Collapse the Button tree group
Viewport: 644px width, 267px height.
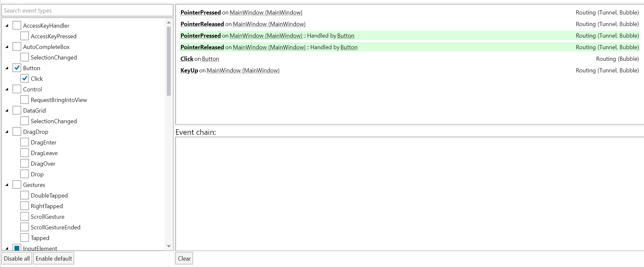point(7,68)
